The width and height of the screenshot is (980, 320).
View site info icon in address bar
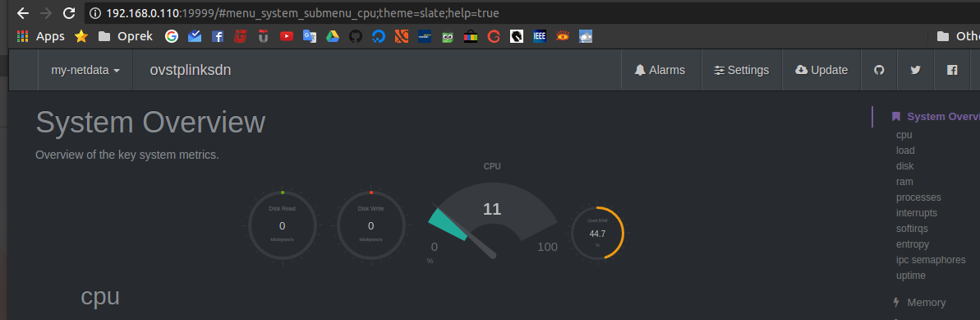tap(95, 13)
